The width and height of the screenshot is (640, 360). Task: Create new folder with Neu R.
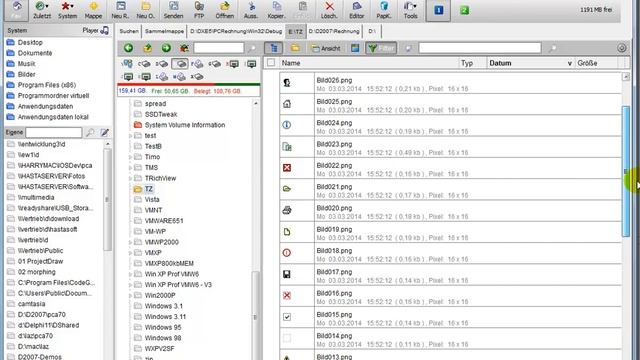(120, 10)
